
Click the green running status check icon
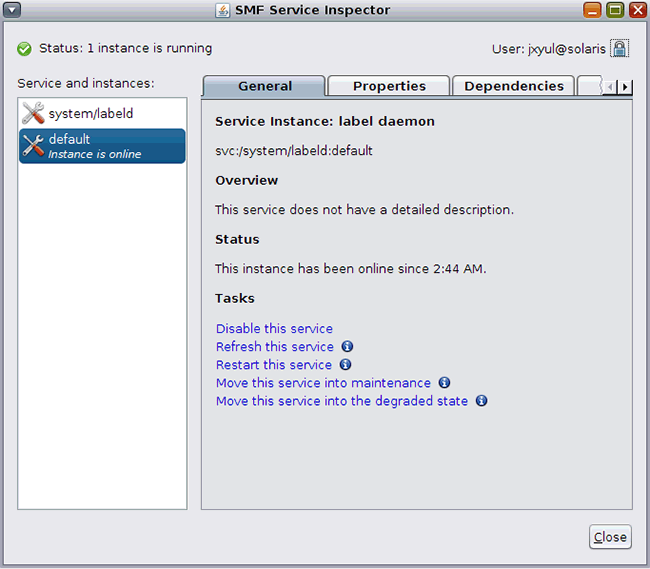coord(24,48)
